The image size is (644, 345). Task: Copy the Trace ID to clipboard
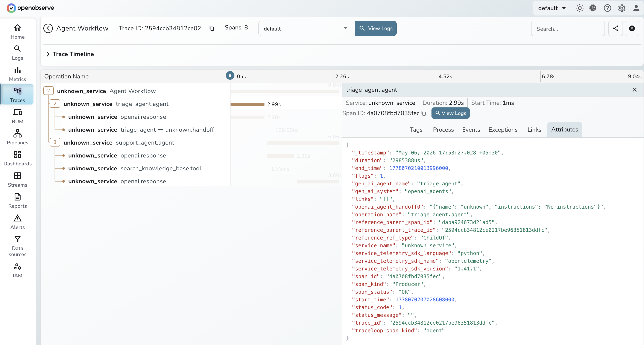pyautogui.click(x=212, y=28)
